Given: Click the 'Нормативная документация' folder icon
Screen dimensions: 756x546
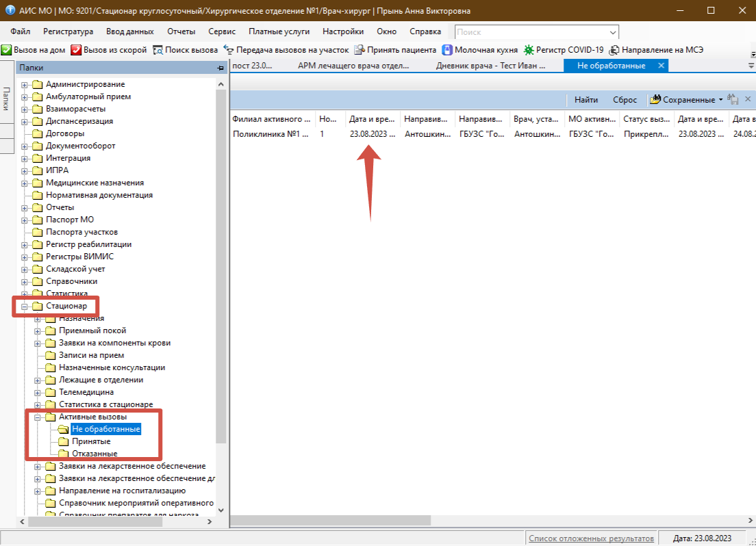Looking at the screenshot, I should pos(38,195).
